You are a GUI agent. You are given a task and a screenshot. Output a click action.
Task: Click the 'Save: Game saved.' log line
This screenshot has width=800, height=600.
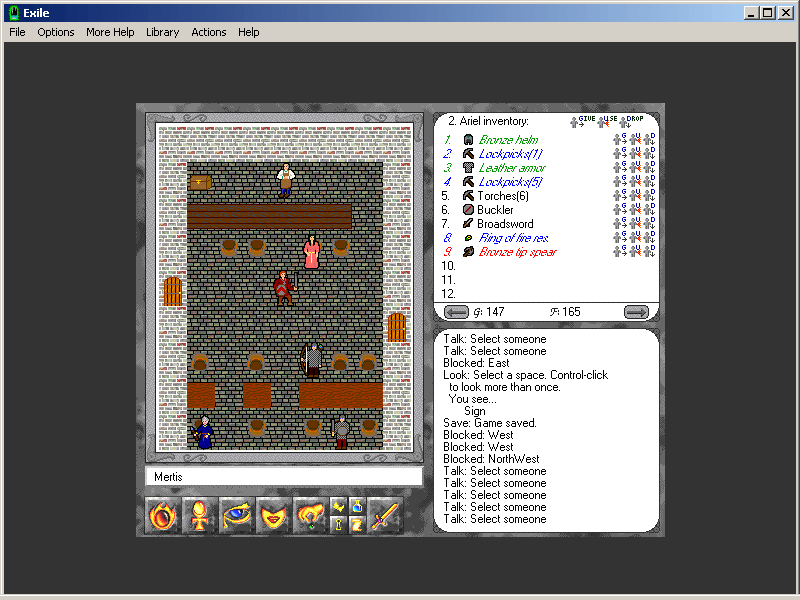489,423
